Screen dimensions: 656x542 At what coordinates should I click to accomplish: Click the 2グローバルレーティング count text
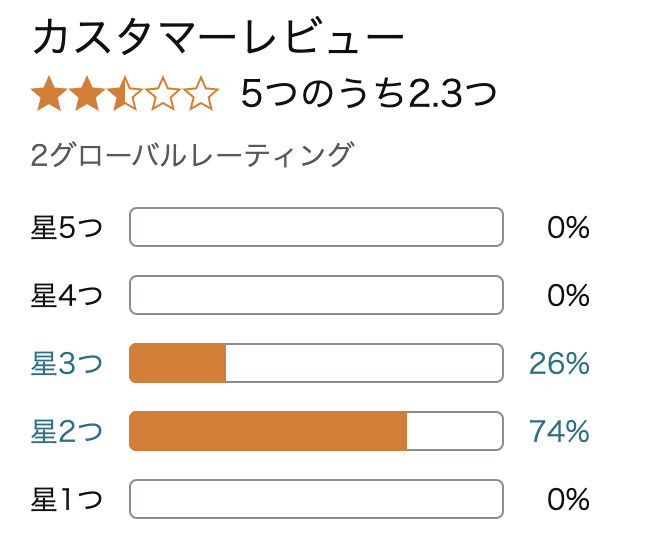[x=192, y=155]
